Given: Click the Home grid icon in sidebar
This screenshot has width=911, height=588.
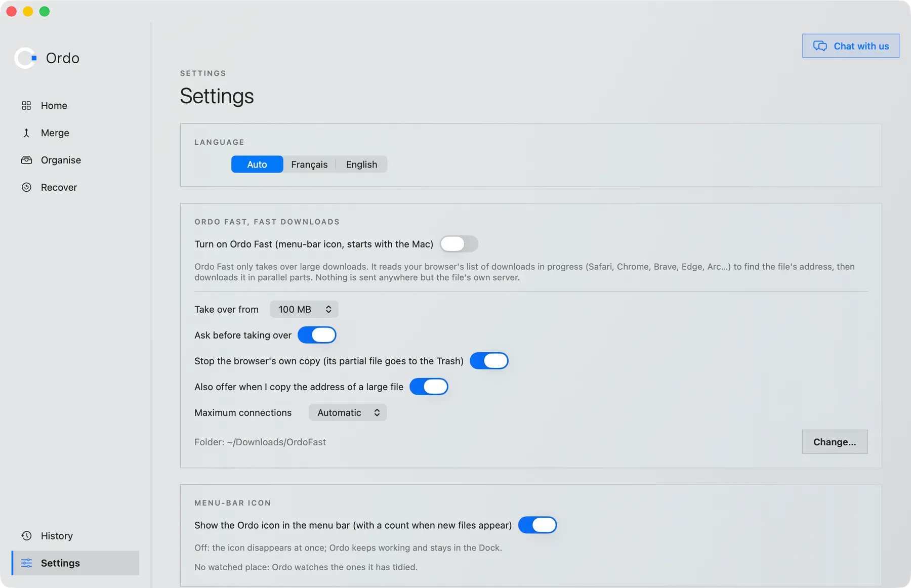Looking at the screenshot, I should [26, 105].
